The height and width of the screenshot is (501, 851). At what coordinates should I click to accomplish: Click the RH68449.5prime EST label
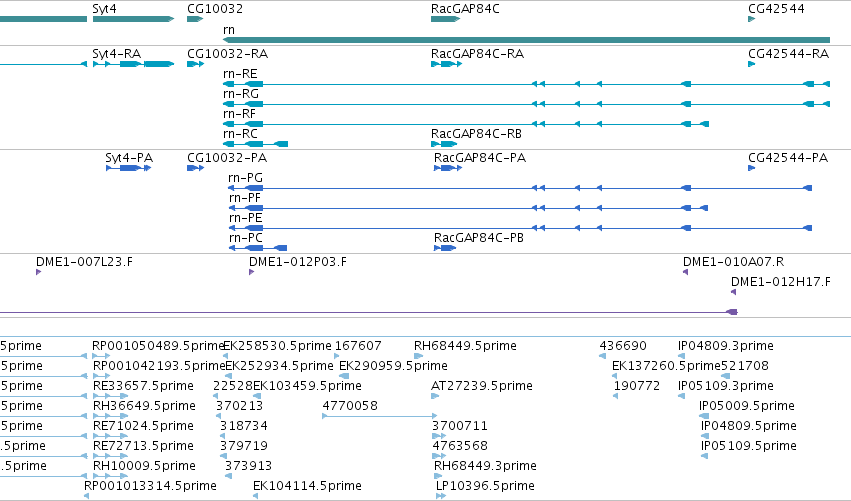click(465, 346)
